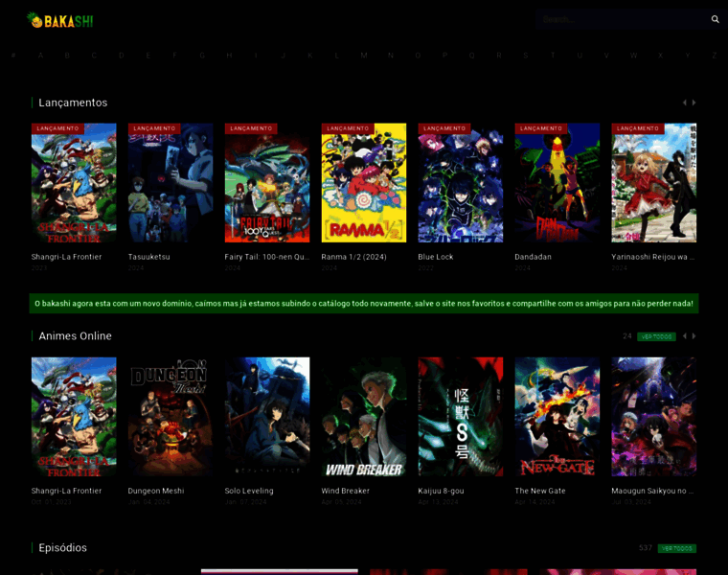
Task: Click Ver Todos button in Episódios
Action: (x=676, y=548)
